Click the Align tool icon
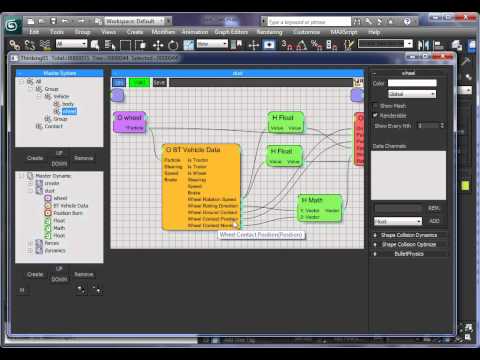480x360 pixels. (439, 44)
